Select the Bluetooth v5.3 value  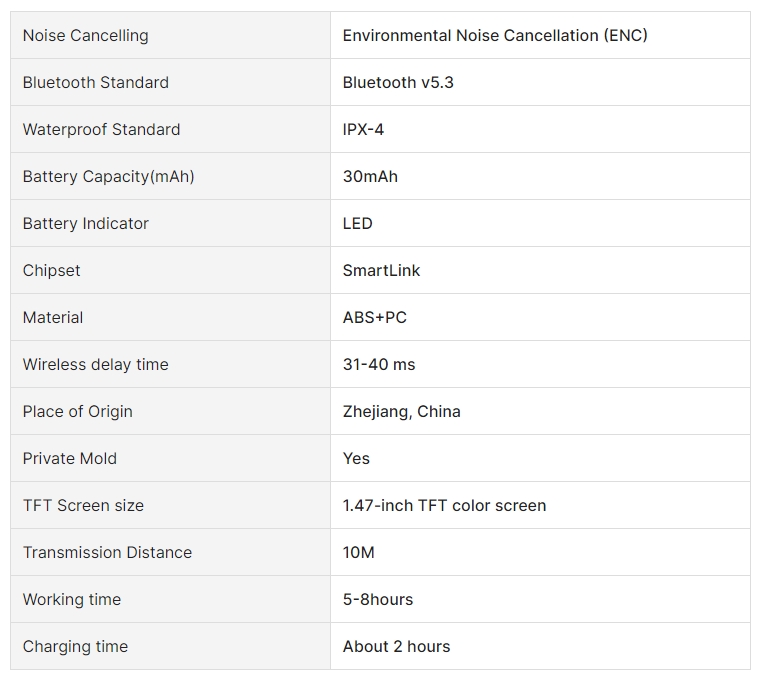[x=398, y=82]
